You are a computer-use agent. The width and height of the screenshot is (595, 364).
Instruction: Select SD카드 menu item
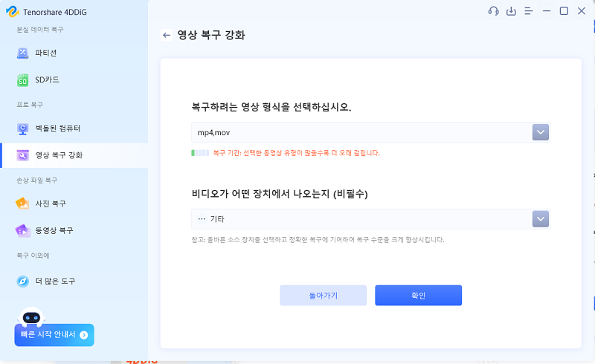[74, 80]
